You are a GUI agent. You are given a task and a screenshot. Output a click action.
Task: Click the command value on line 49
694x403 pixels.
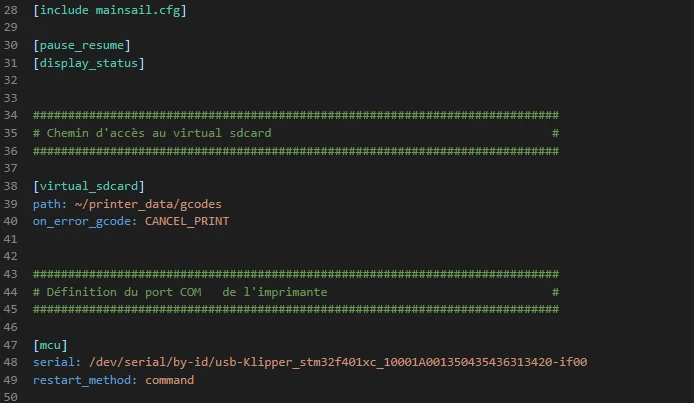click(170, 380)
